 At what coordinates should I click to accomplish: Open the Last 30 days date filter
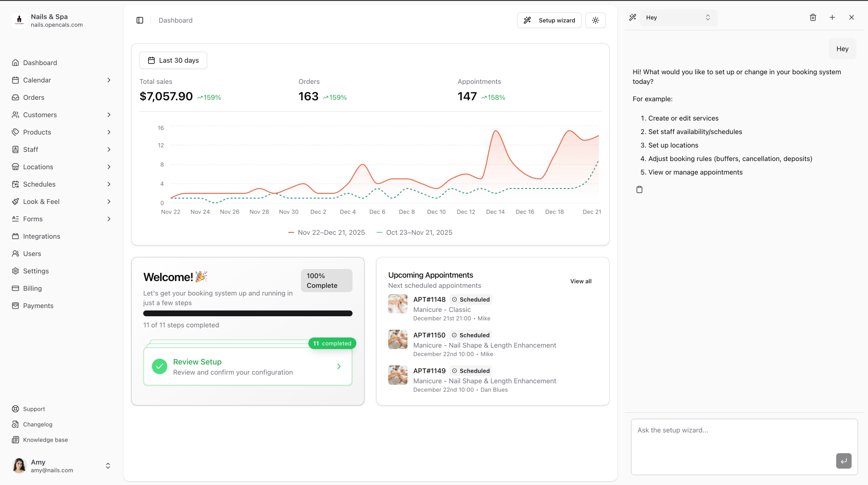tap(173, 60)
